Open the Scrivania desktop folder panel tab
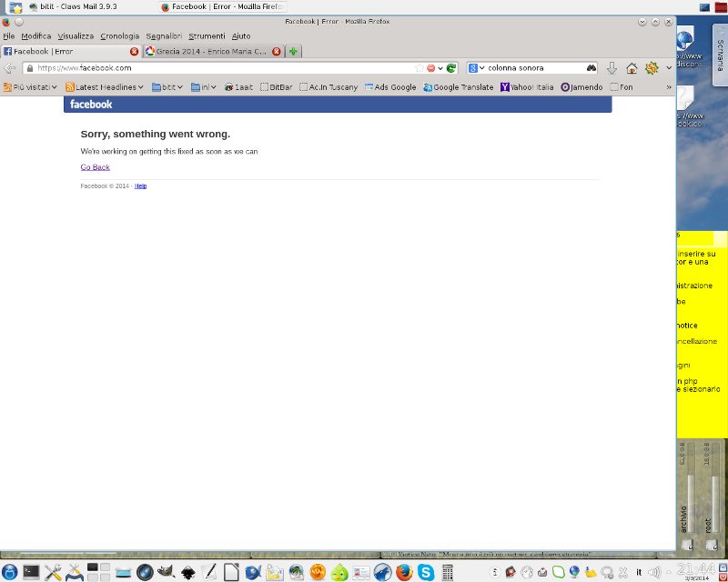The width and height of the screenshot is (728, 582). (x=720, y=55)
